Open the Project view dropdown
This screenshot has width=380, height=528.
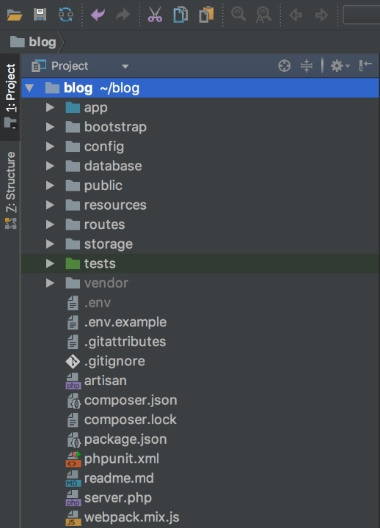[x=80, y=66]
